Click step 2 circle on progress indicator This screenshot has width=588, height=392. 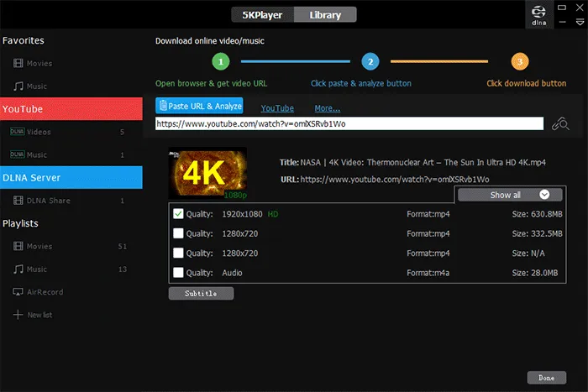[x=370, y=61]
